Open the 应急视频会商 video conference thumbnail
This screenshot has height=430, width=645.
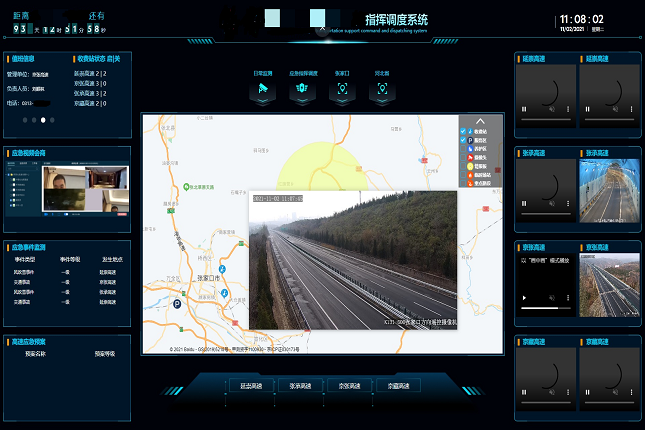(x=67, y=188)
